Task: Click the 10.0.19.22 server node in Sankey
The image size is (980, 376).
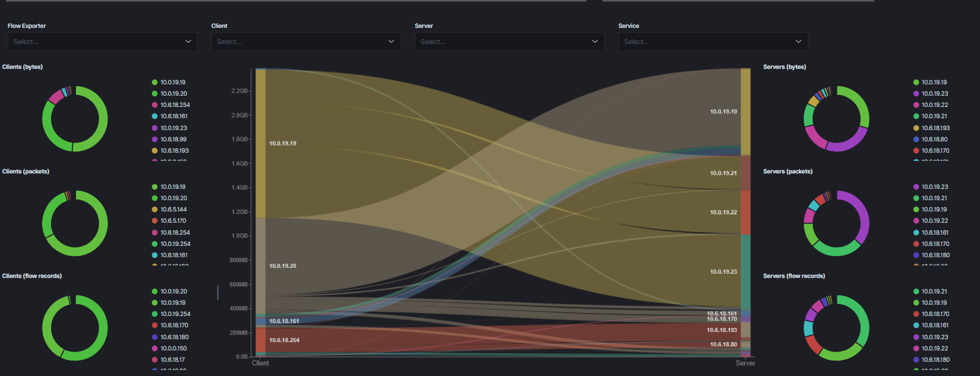Action: pyautogui.click(x=746, y=212)
